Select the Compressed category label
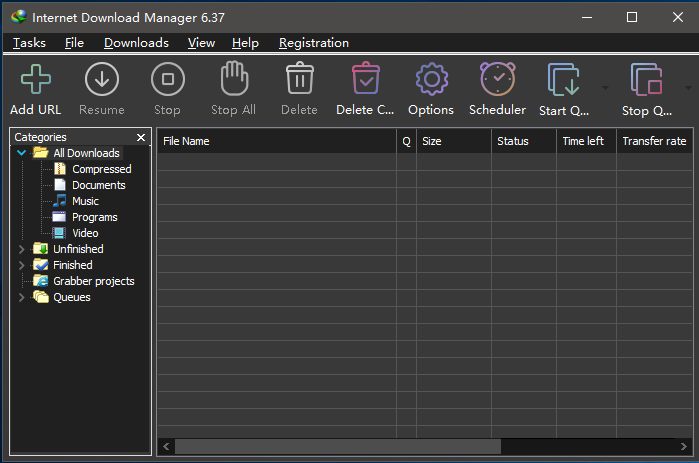This screenshot has width=699, height=463. pyautogui.click(x=102, y=169)
